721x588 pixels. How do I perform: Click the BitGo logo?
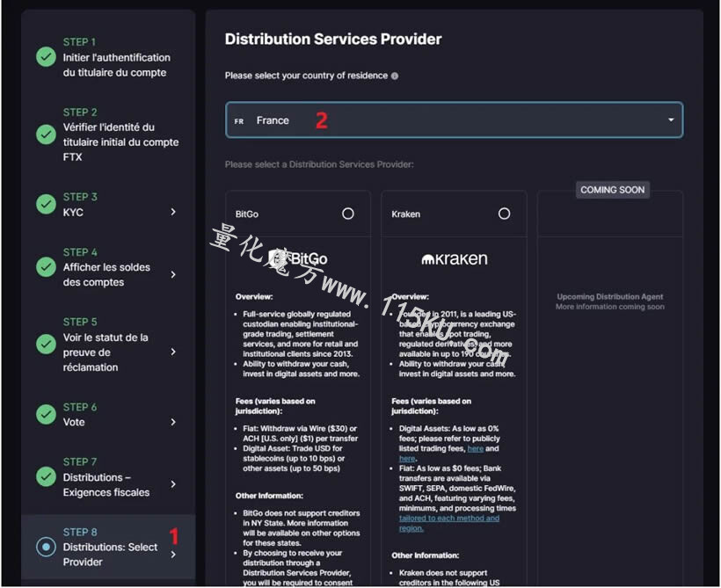coord(298,258)
